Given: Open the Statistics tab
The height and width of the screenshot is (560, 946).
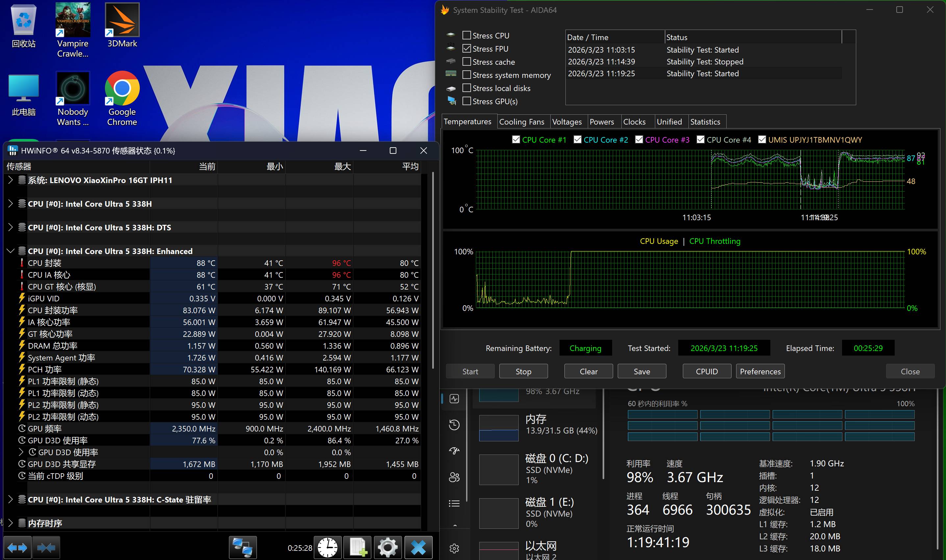Looking at the screenshot, I should click(705, 122).
